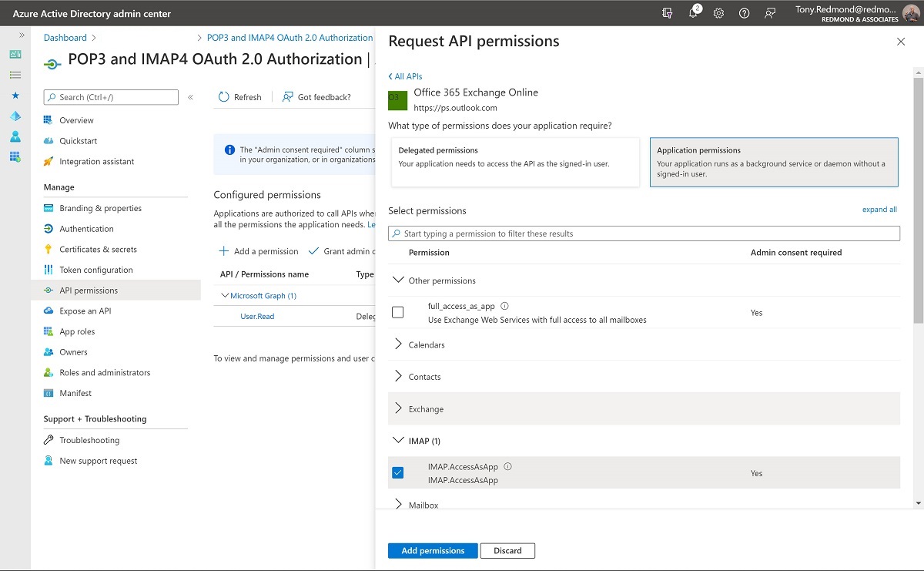Follow the POP3 and IMAP4 breadcrumb link
The width and height of the screenshot is (924, 571).
click(x=290, y=38)
